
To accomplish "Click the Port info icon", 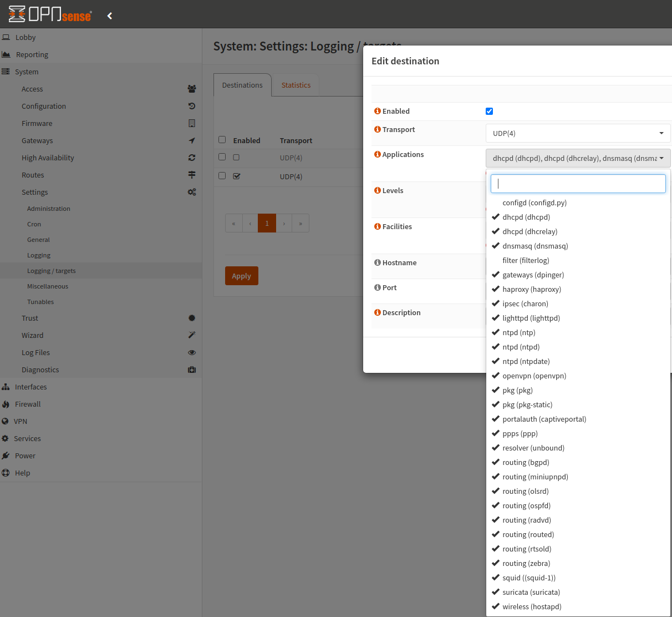I will point(378,287).
